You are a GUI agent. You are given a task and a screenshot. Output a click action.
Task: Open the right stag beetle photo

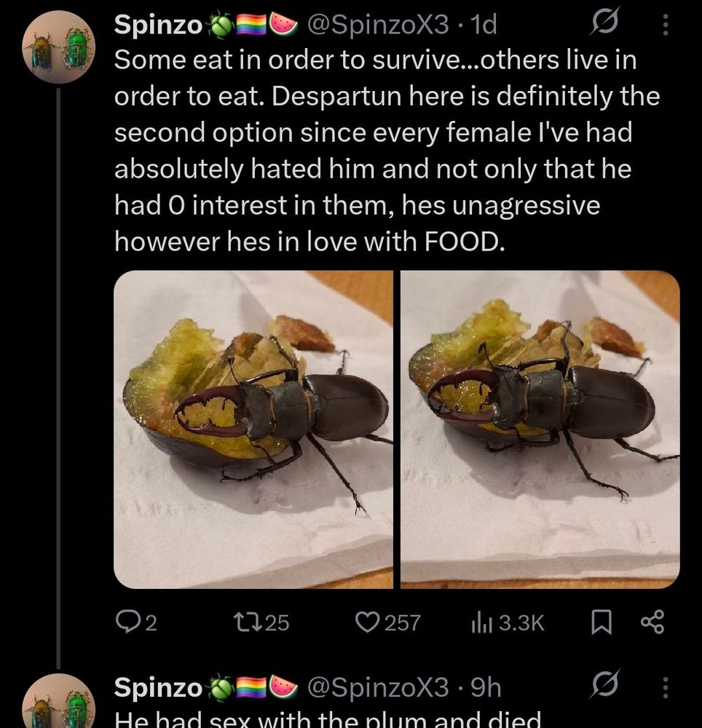point(540,430)
